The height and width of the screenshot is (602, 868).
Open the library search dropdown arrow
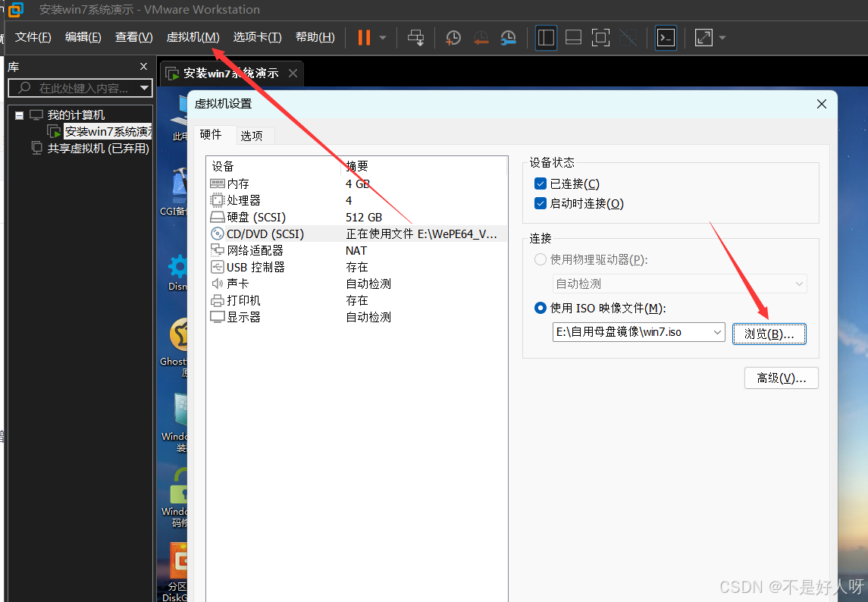pos(145,88)
